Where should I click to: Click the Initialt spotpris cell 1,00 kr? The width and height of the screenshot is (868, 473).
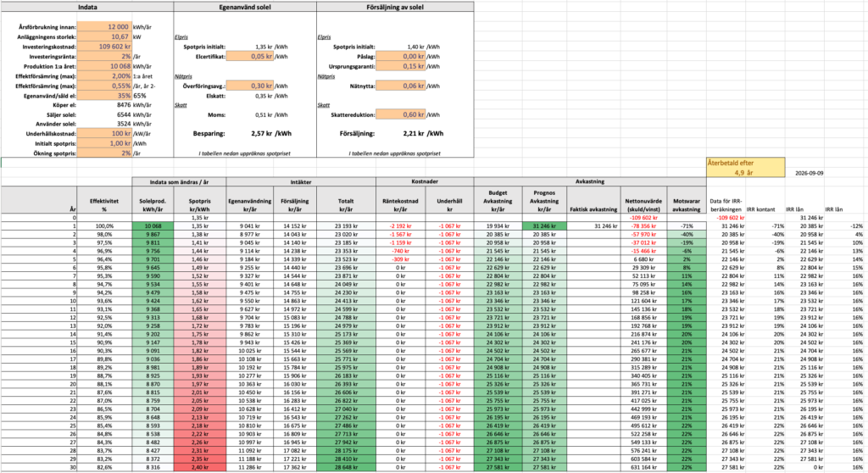[x=104, y=143]
